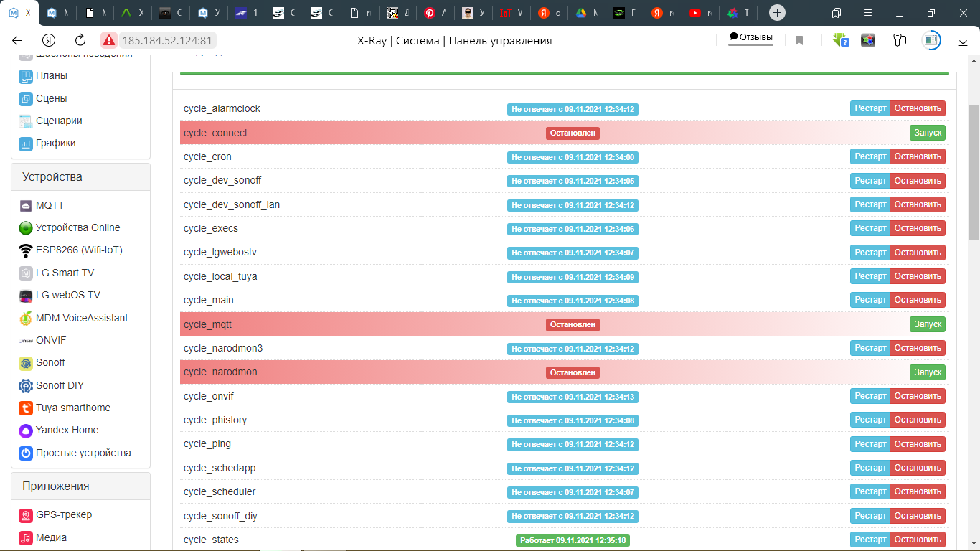The width and height of the screenshot is (980, 551).
Task: Restart cycle_main
Action: 870,300
